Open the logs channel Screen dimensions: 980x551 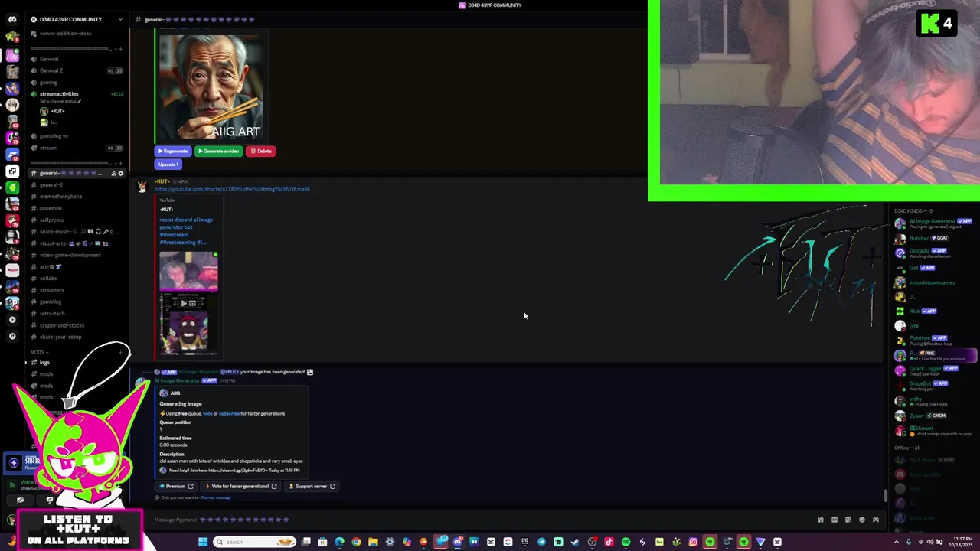(44, 363)
